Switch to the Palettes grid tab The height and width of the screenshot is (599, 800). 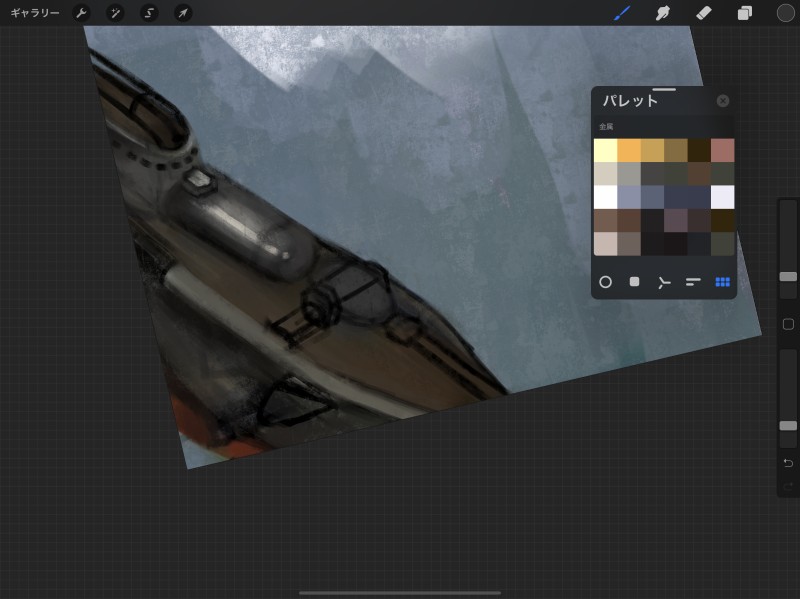point(722,282)
